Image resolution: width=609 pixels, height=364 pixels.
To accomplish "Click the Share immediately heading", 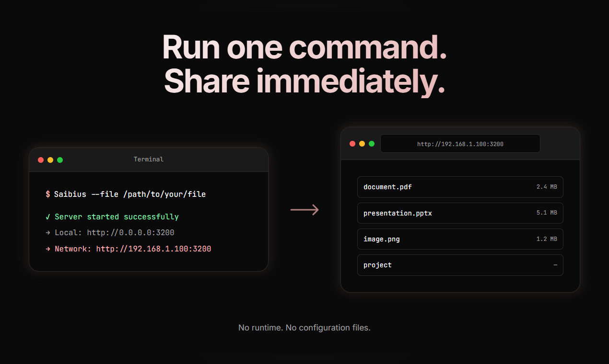I will pyautogui.click(x=304, y=81).
